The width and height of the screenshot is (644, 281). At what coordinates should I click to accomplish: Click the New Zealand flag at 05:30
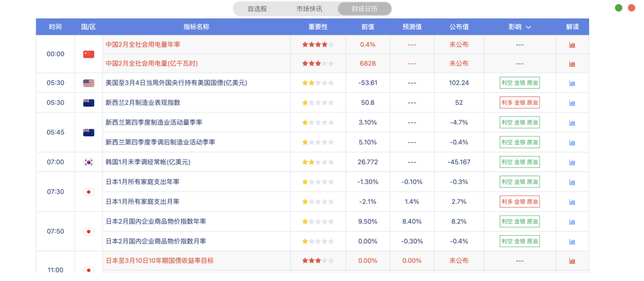click(89, 102)
